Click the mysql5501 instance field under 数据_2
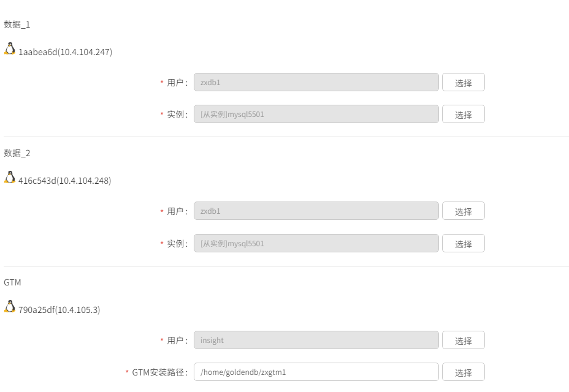 [316, 243]
